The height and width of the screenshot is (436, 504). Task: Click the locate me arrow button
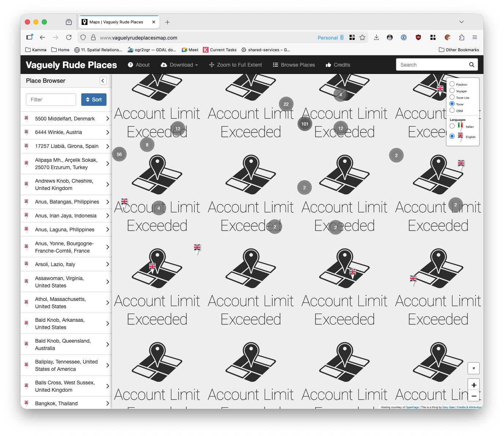click(474, 368)
